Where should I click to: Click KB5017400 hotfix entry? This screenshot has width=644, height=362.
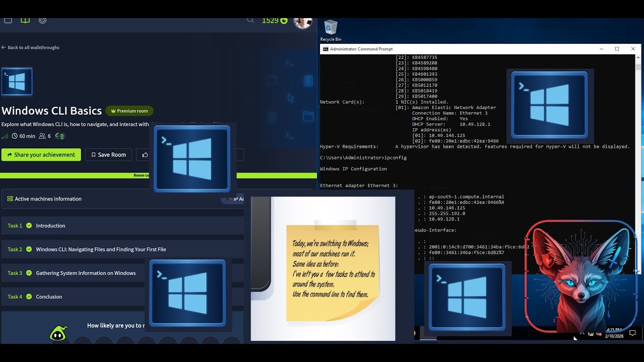tap(416, 97)
